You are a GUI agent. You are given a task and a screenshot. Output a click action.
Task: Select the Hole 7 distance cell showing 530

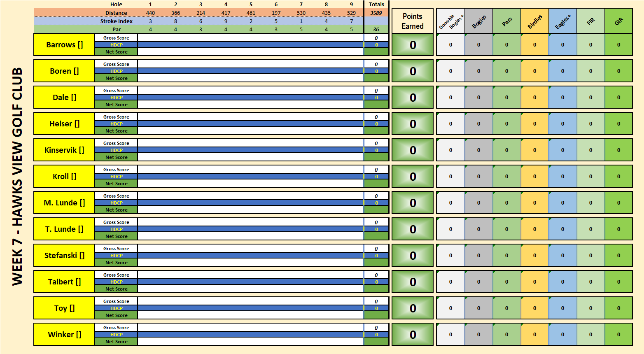click(x=301, y=13)
